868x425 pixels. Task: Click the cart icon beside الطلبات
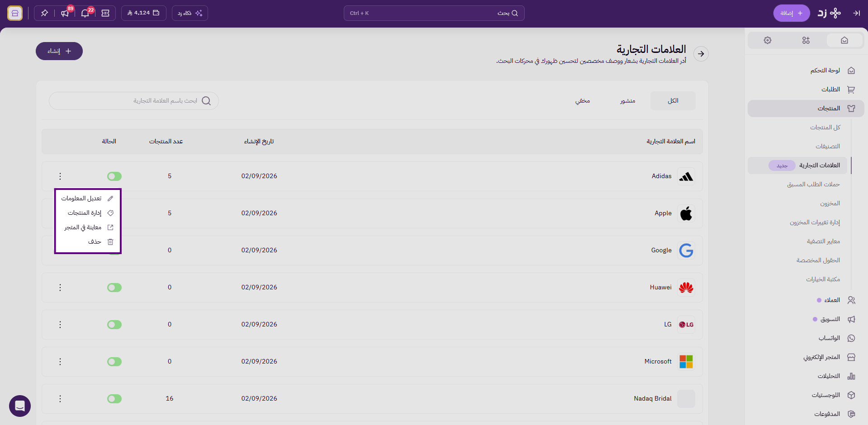[851, 90]
